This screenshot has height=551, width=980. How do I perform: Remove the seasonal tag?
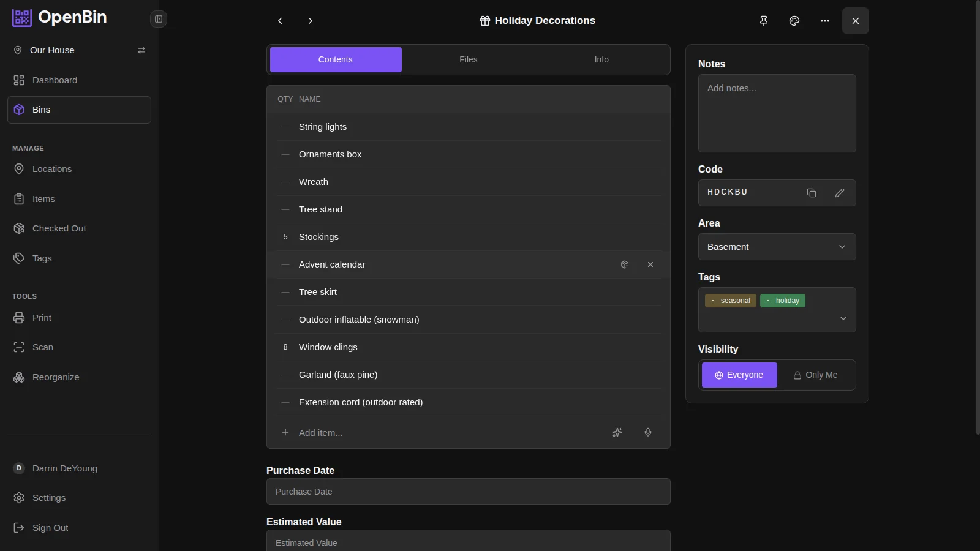click(712, 301)
